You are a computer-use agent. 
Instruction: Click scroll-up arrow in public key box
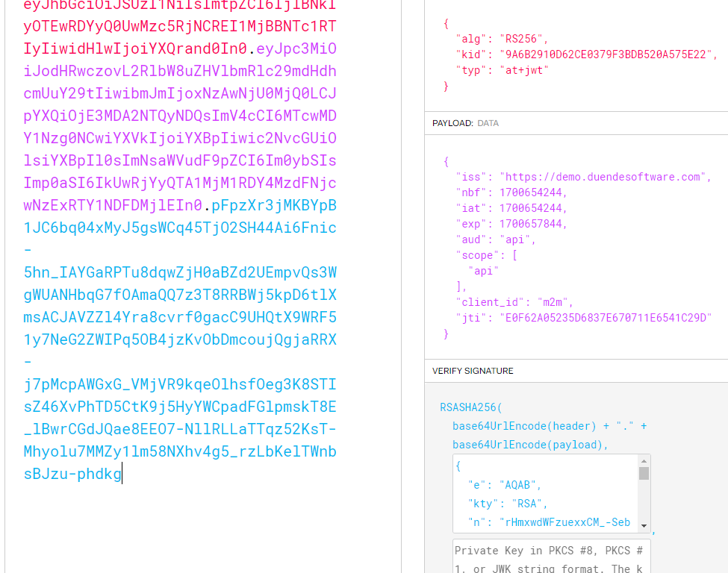(644, 461)
